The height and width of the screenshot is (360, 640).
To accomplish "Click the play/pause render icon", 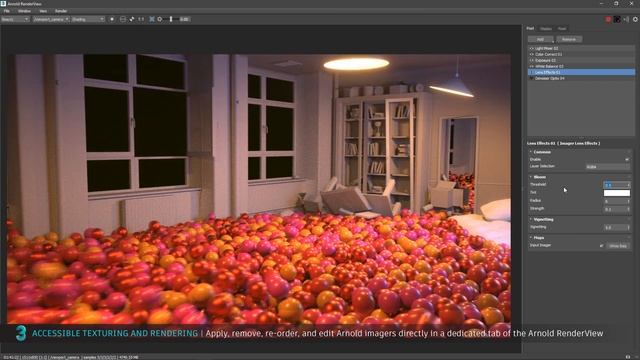I will [x=626, y=19].
